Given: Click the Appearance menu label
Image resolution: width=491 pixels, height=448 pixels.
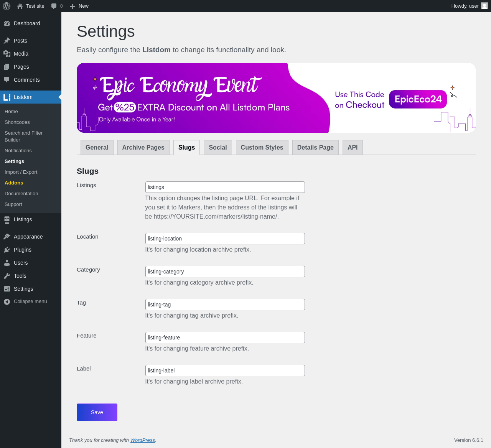Looking at the screenshot, I should point(28,237).
